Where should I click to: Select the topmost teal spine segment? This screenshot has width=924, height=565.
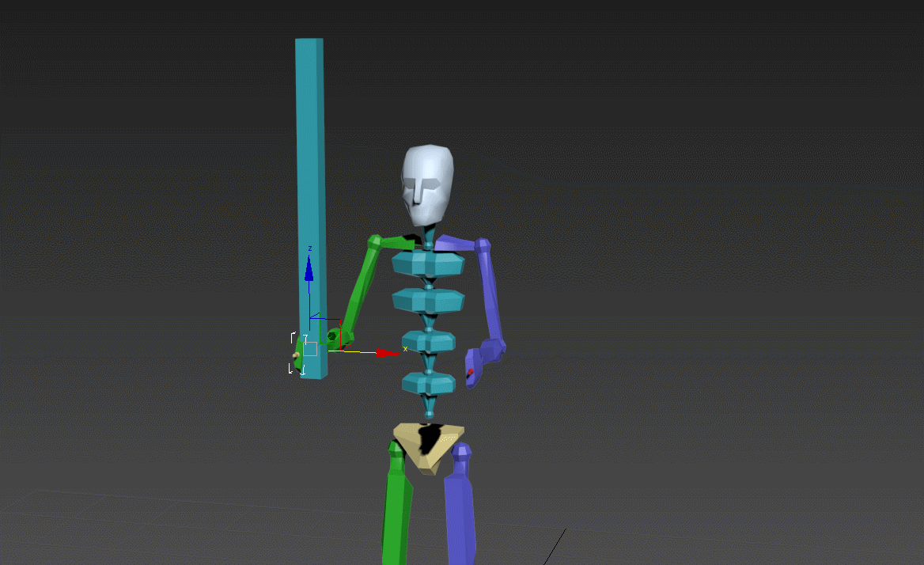428,263
